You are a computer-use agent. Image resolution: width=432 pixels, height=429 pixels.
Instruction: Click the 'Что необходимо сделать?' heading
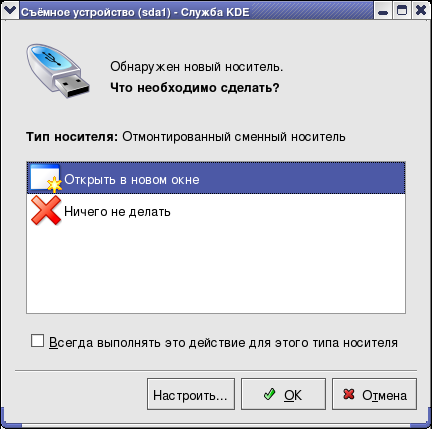[195, 88]
